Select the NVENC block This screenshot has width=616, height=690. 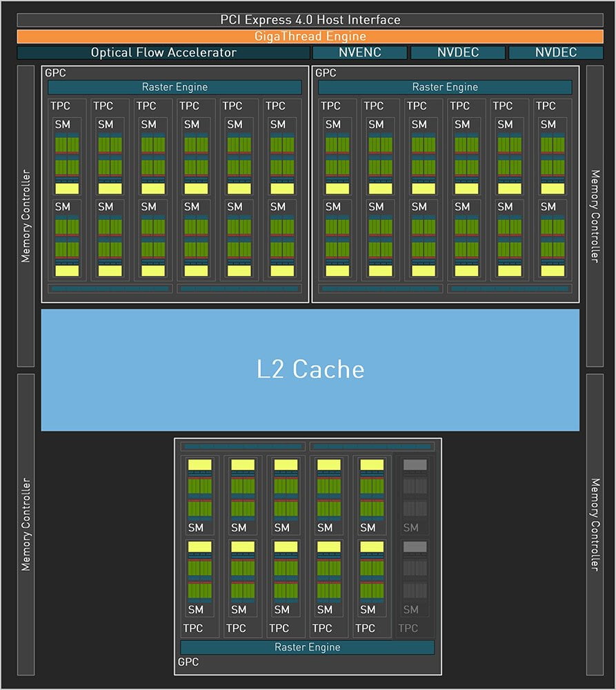pos(360,52)
